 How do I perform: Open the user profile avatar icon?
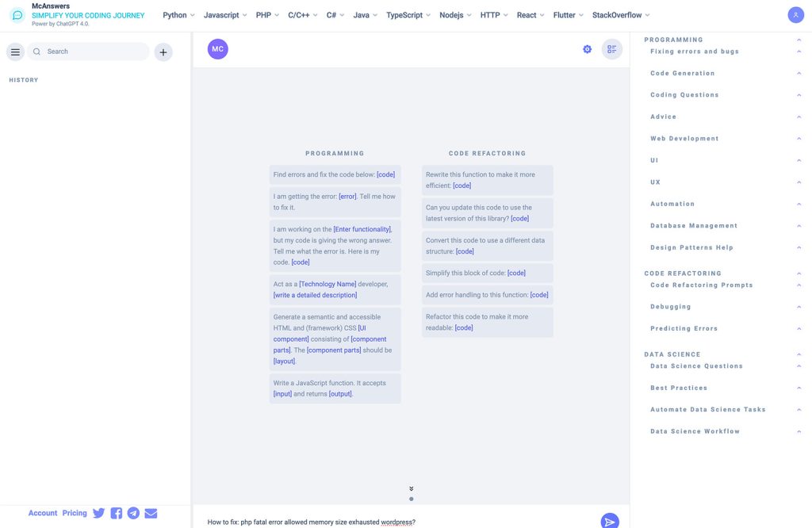(795, 15)
